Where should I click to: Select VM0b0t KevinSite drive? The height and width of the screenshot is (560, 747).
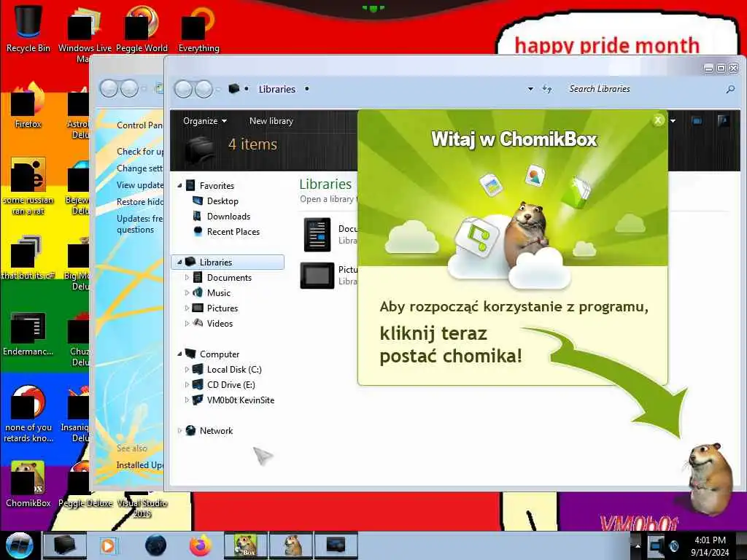pyautogui.click(x=240, y=400)
